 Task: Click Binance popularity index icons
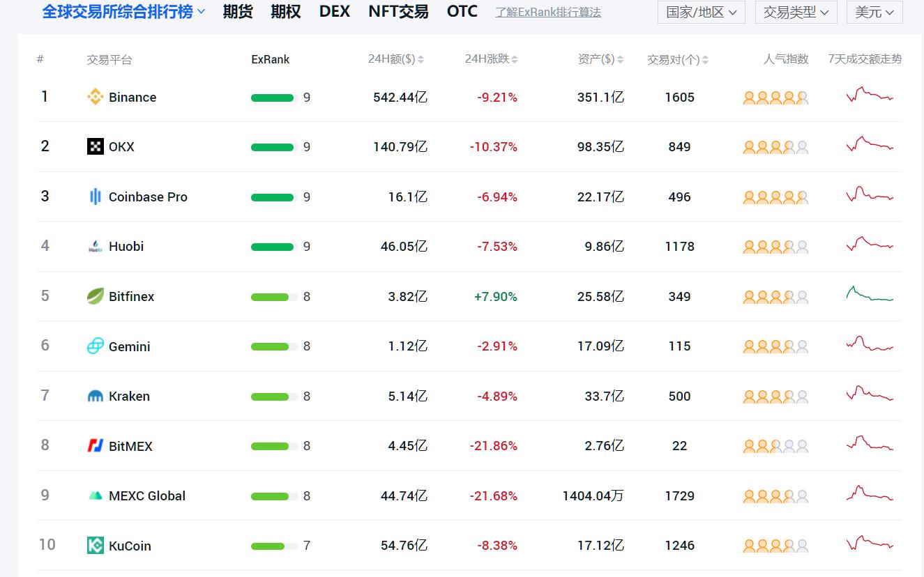coord(775,98)
